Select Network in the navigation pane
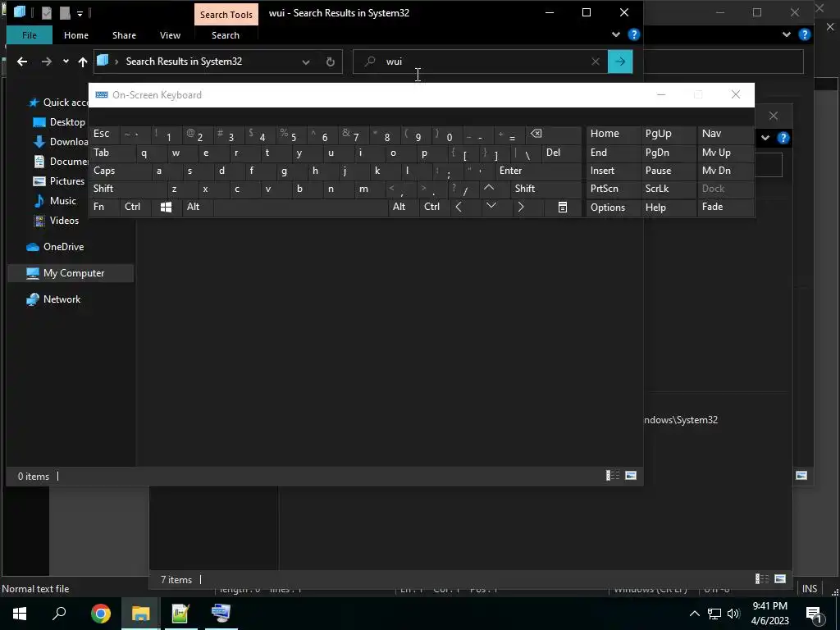 click(x=62, y=299)
